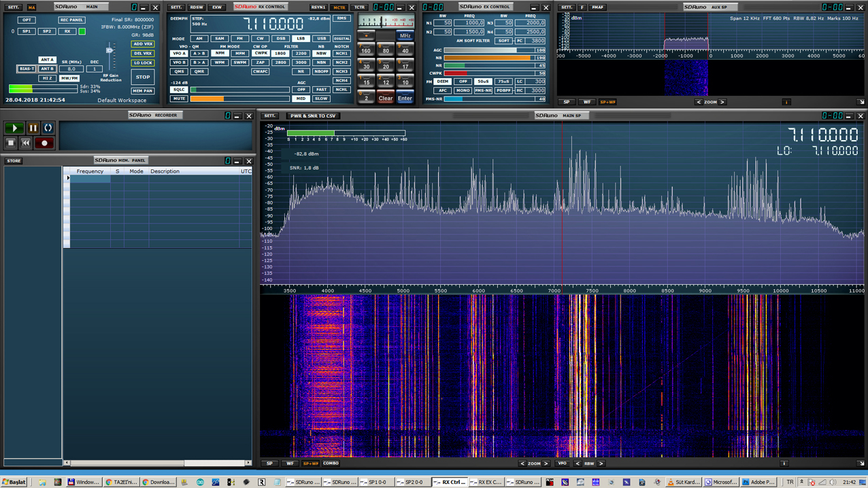Click the Mem. Panel horizontal scrollbar
868x488 pixels.
tap(157, 463)
